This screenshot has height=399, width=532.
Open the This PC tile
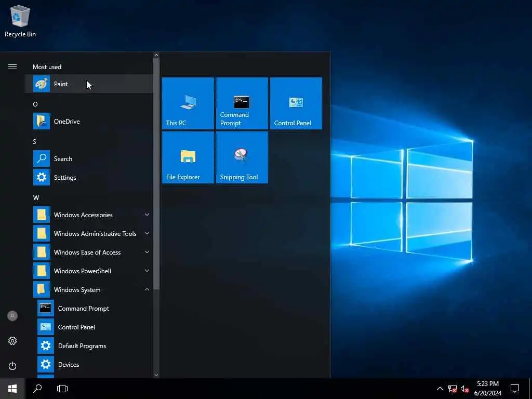tap(188, 103)
